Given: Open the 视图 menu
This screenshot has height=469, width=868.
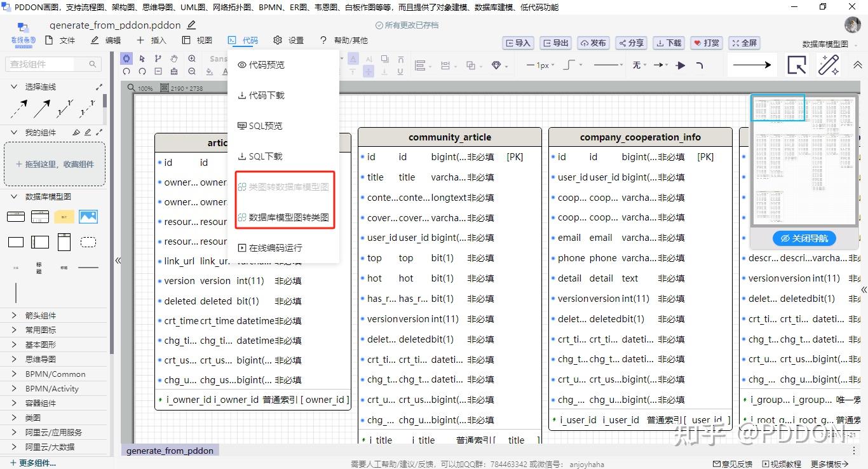Looking at the screenshot, I should [197, 40].
